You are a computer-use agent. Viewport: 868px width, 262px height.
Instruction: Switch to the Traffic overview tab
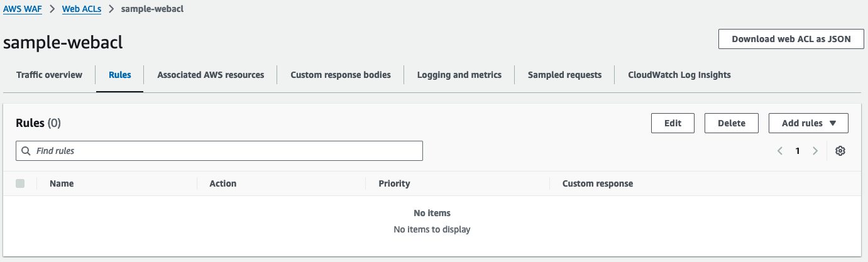coord(49,75)
